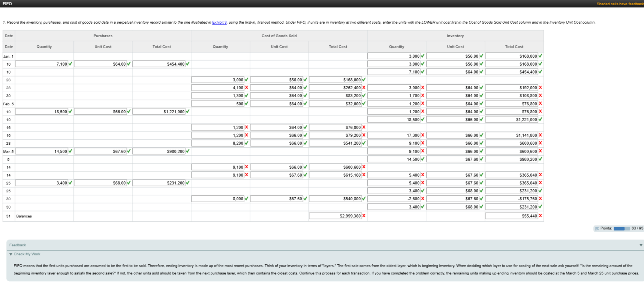Select the cost of goods sold total $79,200

[x=335, y=135]
